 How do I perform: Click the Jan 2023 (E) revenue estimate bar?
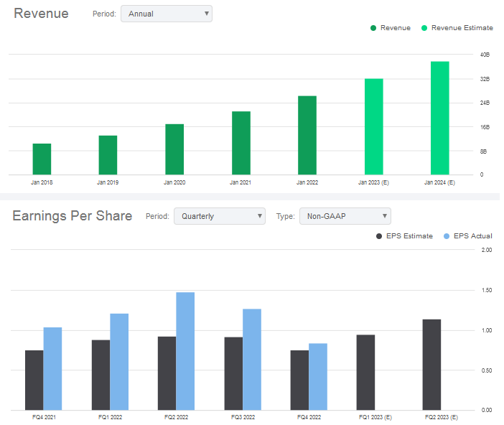374,126
